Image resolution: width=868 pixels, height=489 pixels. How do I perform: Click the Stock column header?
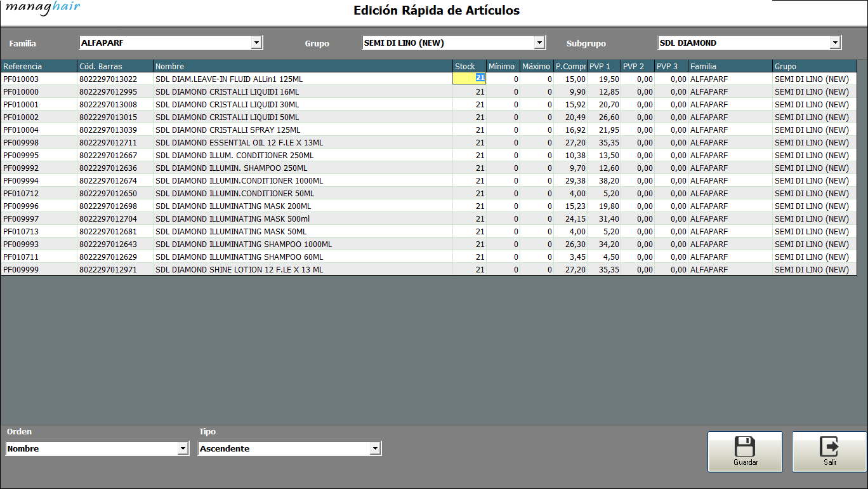pos(469,66)
